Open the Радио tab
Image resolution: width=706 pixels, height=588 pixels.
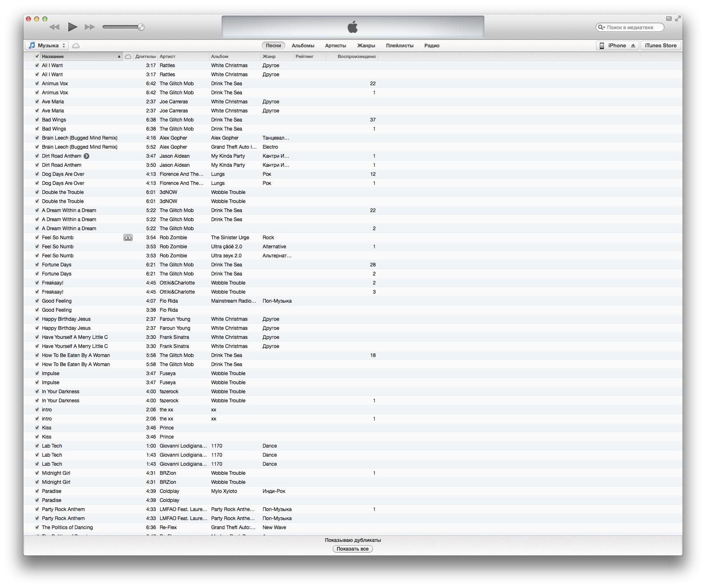pos(432,46)
